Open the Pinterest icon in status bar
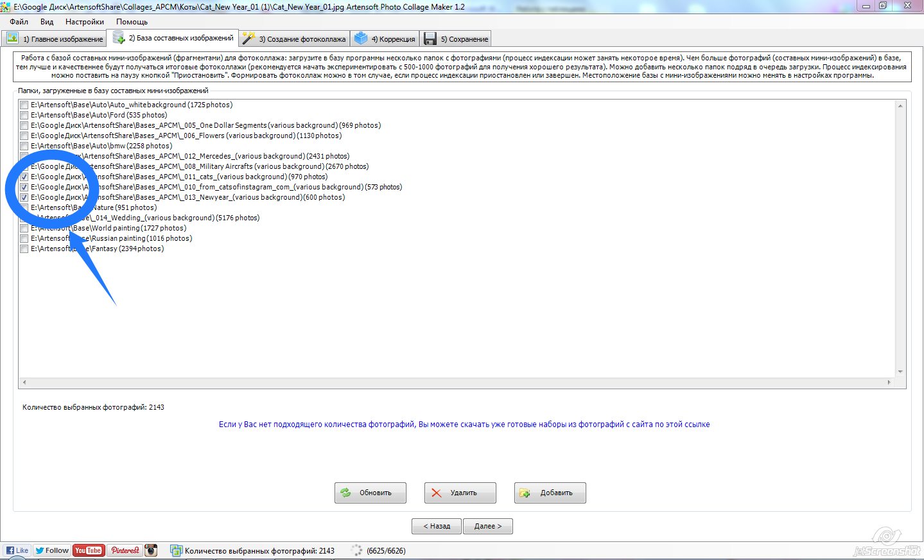This screenshot has width=924, height=560. coord(125,550)
